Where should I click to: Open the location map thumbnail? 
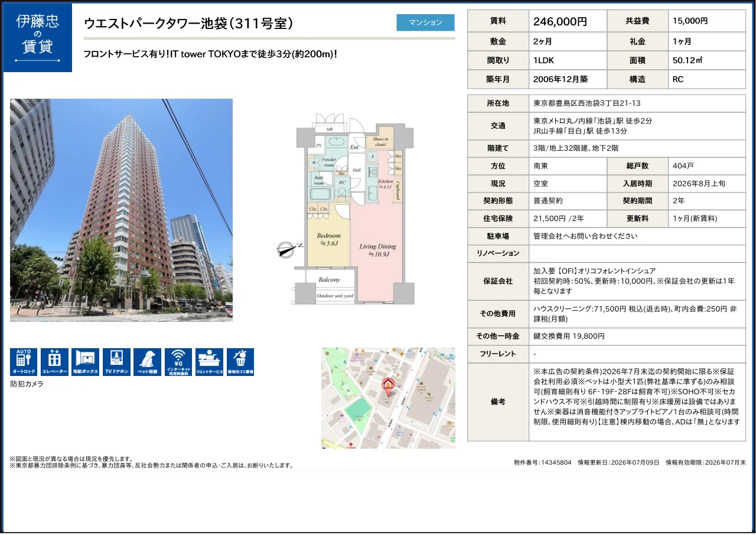pyautogui.click(x=388, y=398)
